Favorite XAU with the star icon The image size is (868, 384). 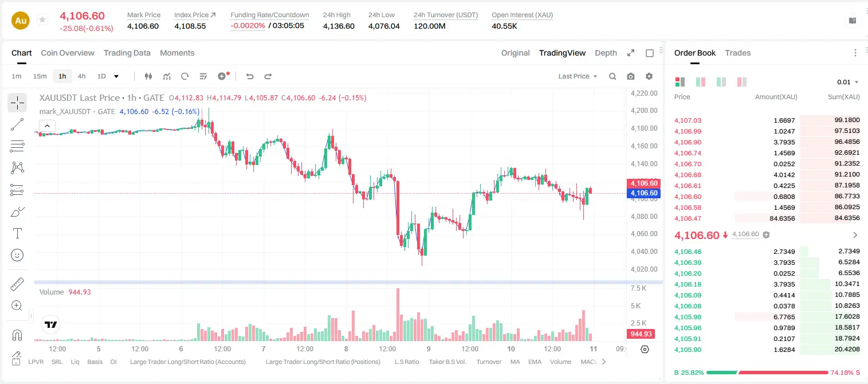tap(42, 20)
